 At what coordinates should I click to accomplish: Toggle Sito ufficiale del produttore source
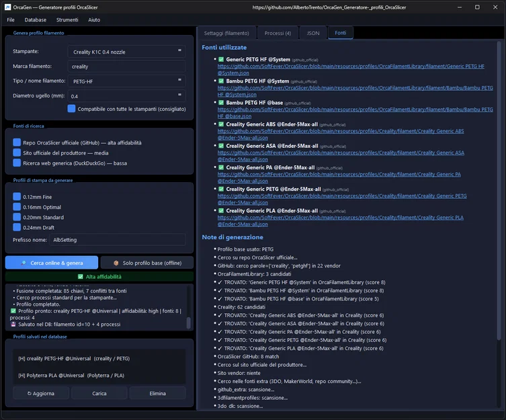pos(17,153)
